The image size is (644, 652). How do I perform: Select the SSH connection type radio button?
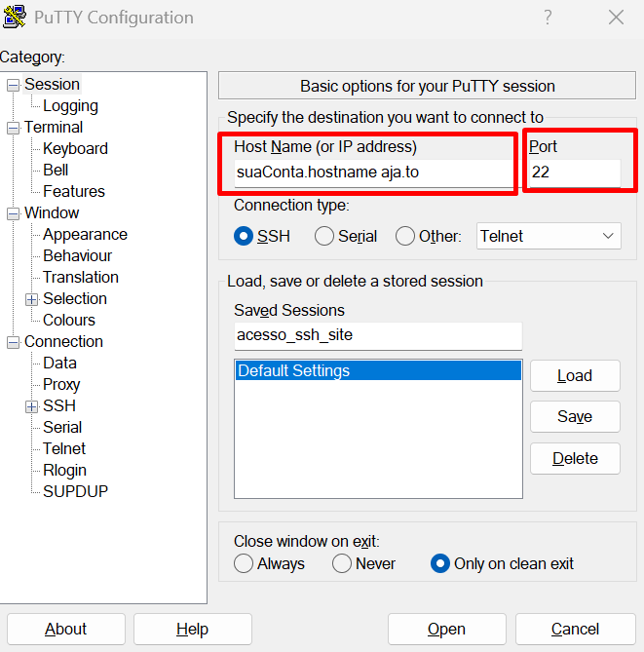[x=244, y=236]
